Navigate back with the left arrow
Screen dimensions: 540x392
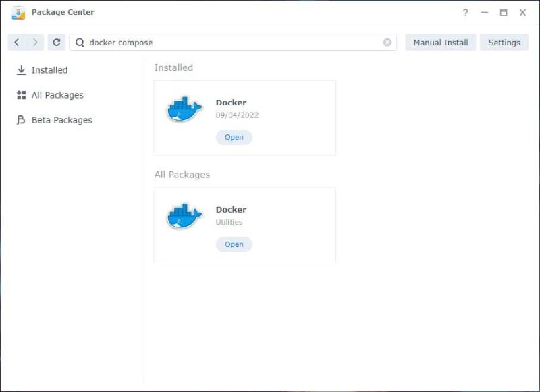point(16,42)
